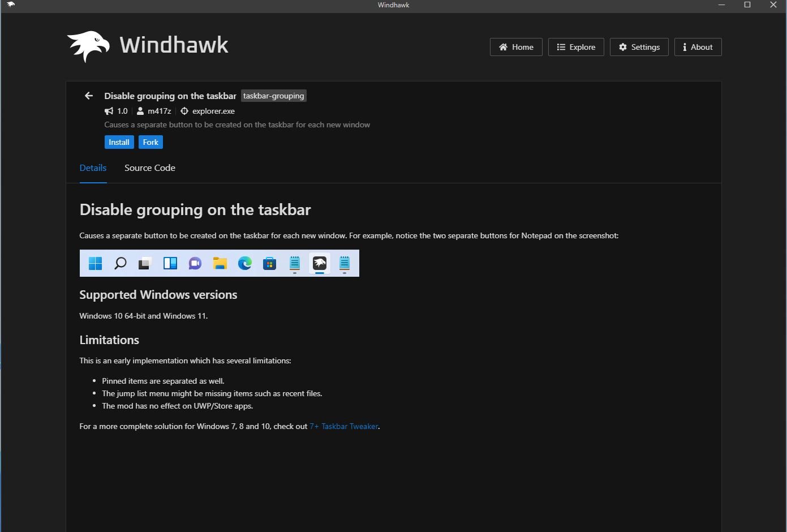787x532 pixels.
Task: Click the 'This is an early implementation' sentence
Action: [x=186, y=361]
